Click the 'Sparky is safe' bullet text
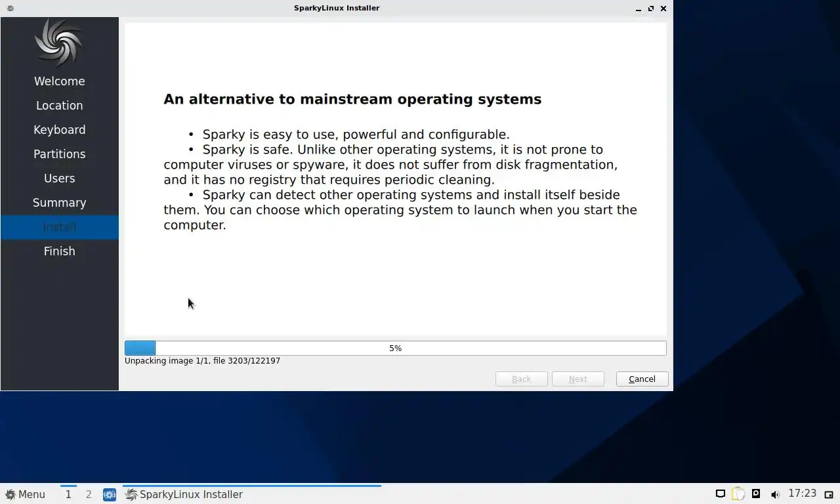This screenshot has height=504, width=840. pyautogui.click(x=390, y=165)
